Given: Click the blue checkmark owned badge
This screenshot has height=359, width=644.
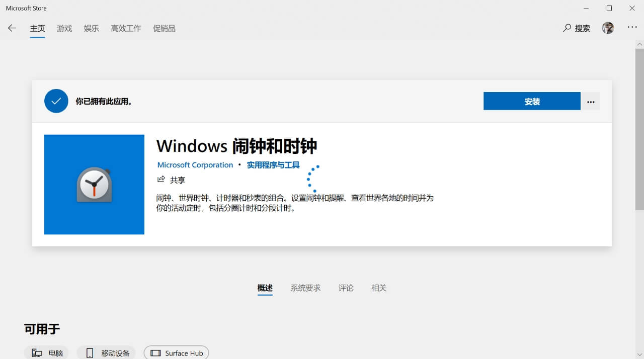Looking at the screenshot, I should [56, 101].
